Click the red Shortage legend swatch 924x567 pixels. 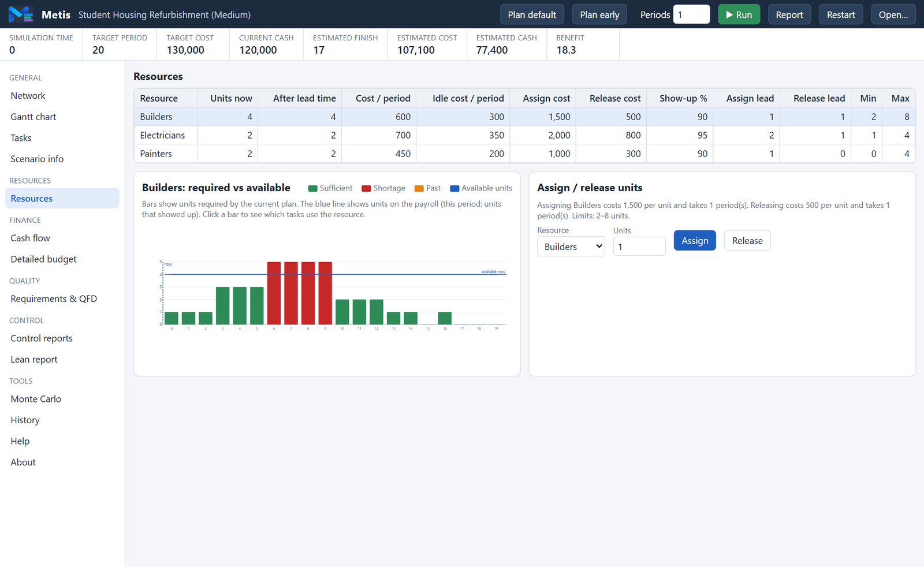click(x=366, y=189)
